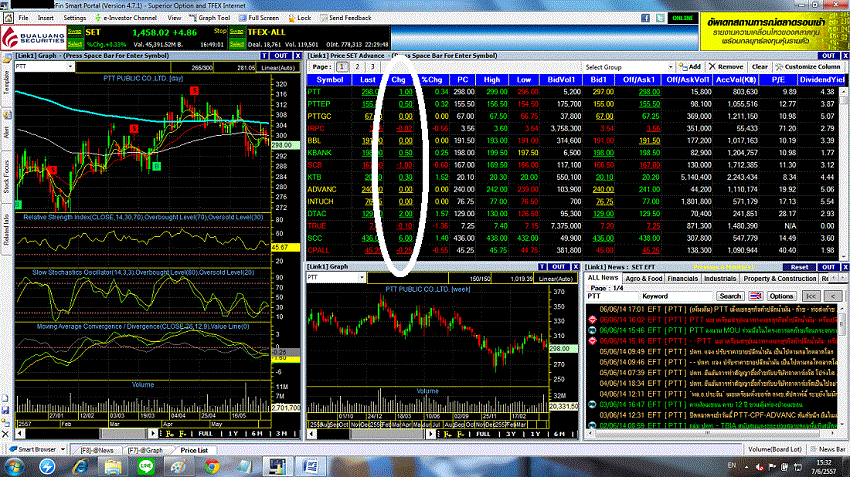
Task: Open the Settings menu
Action: pos(75,18)
